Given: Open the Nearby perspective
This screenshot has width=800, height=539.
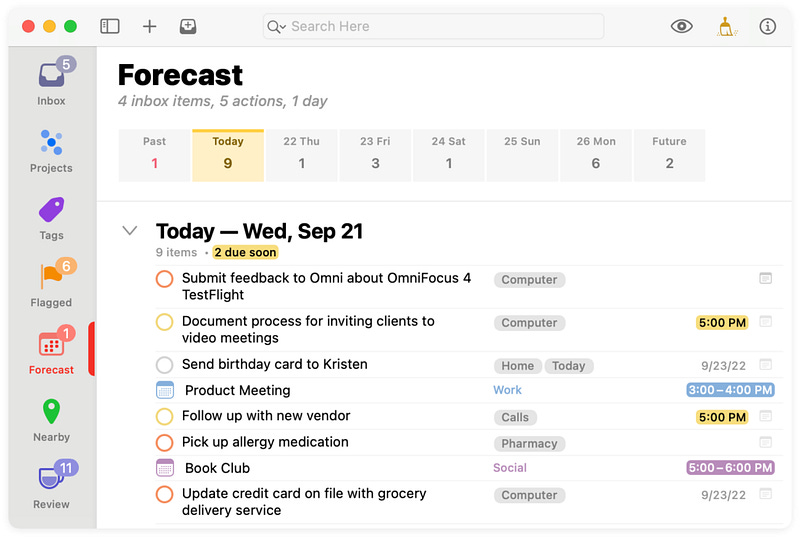Looking at the screenshot, I should 52,420.
